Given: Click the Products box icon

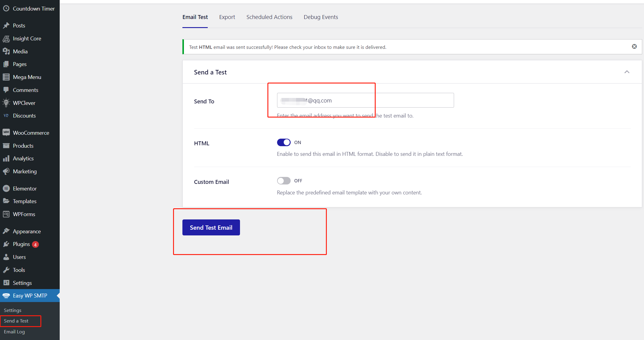Looking at the screenshot, I should [6, 146].
